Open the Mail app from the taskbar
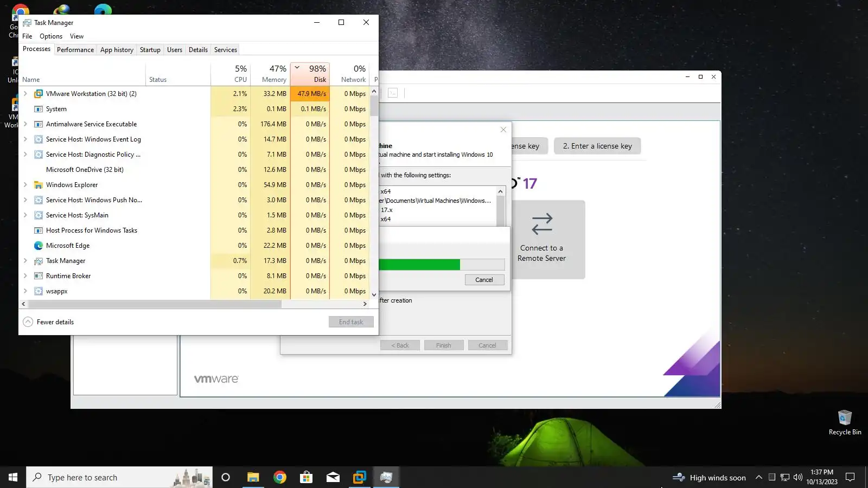The image size is (868, 488). tap(333, 477)
